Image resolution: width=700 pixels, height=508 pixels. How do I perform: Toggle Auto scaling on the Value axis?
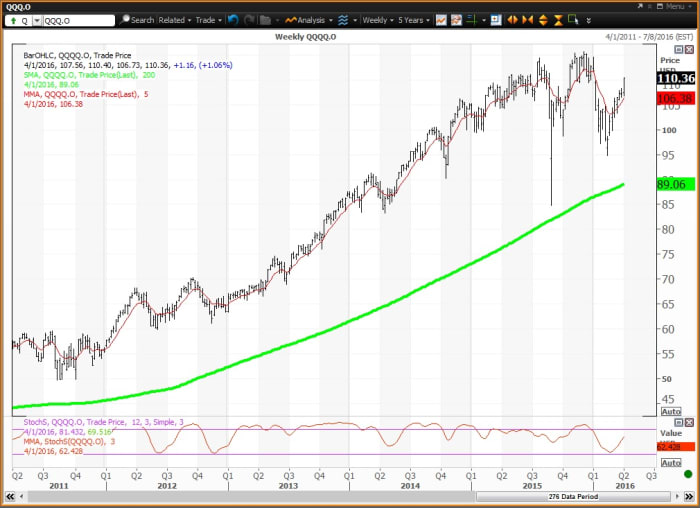(x=671, y=462)
